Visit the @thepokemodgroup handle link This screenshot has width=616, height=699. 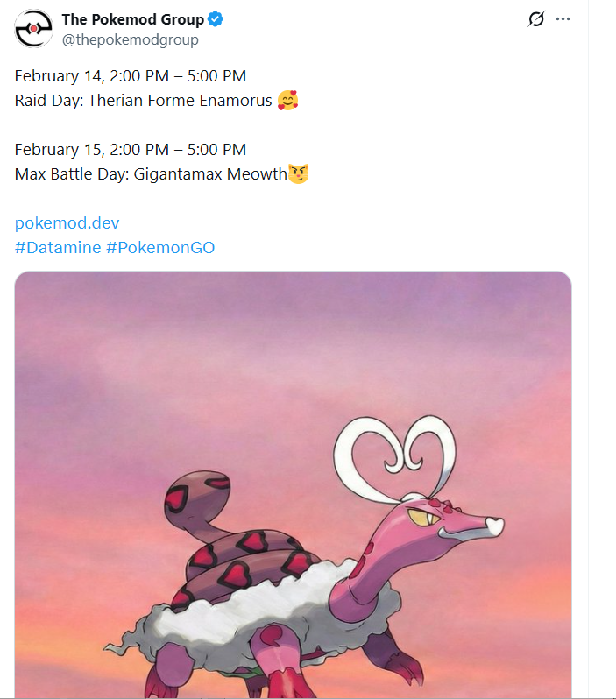[130, 39]
